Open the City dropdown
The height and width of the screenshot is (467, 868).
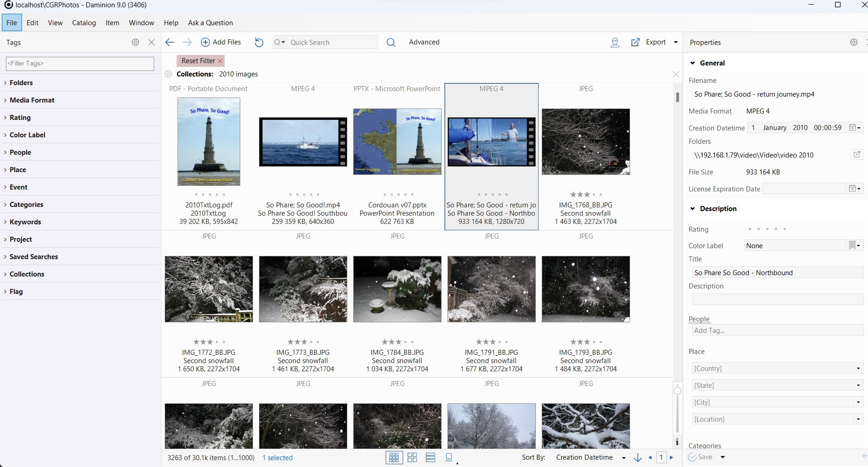[x=858, y=402]
